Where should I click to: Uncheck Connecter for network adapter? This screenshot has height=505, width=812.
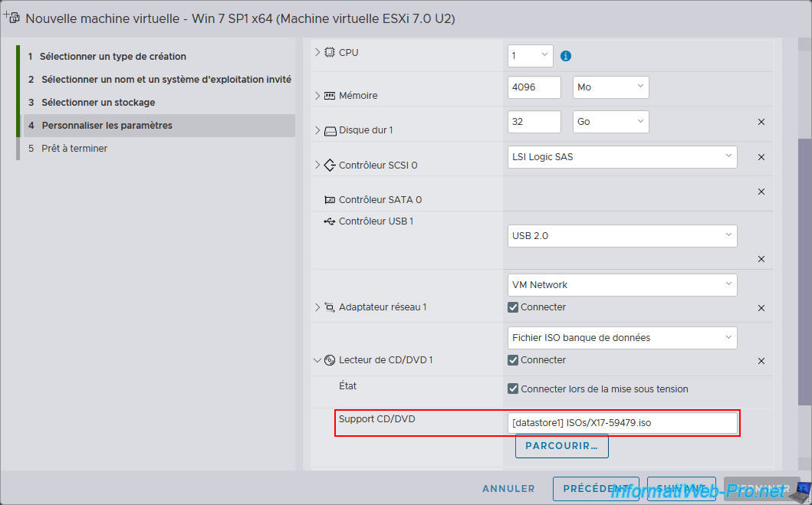coord(513,307)
